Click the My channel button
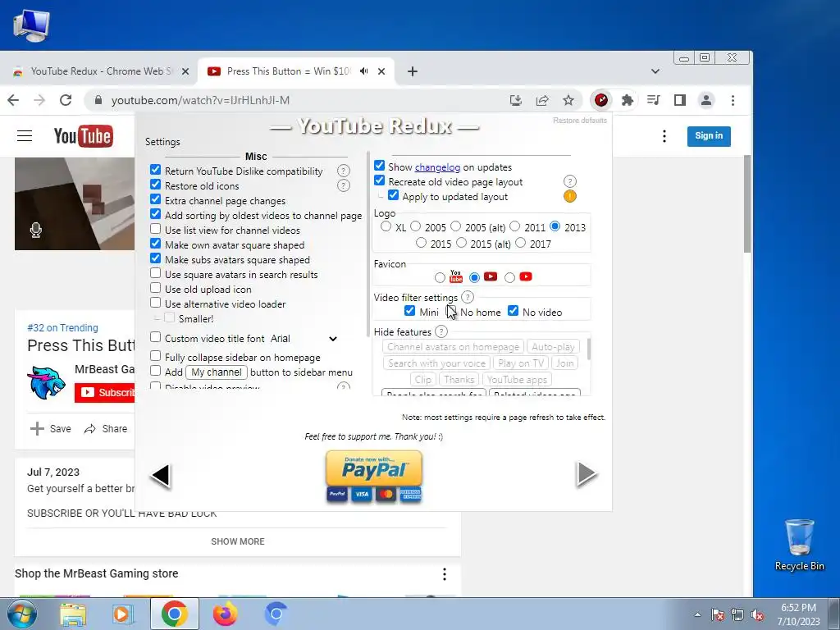 tap(217, 372)
